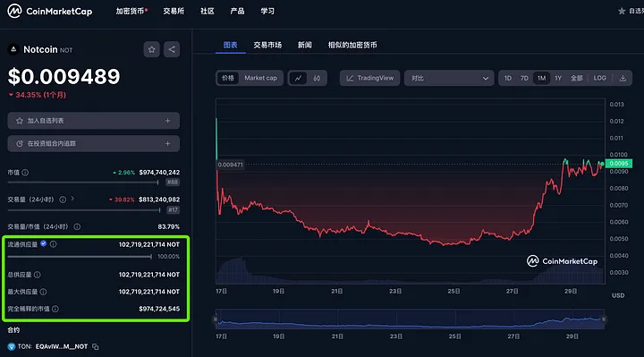The image size is (644, 357).
Task: Download chart data with download icon
Action: [623, 78]
